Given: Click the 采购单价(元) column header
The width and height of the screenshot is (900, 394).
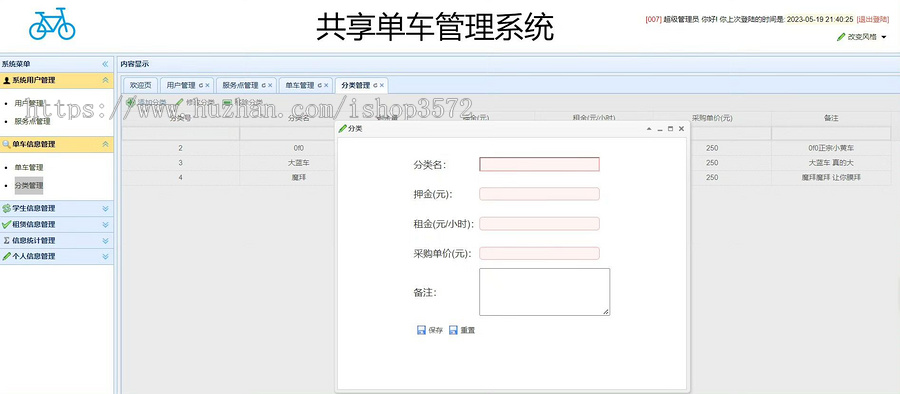Looking at the screenshot, I should tap(712, 118).
